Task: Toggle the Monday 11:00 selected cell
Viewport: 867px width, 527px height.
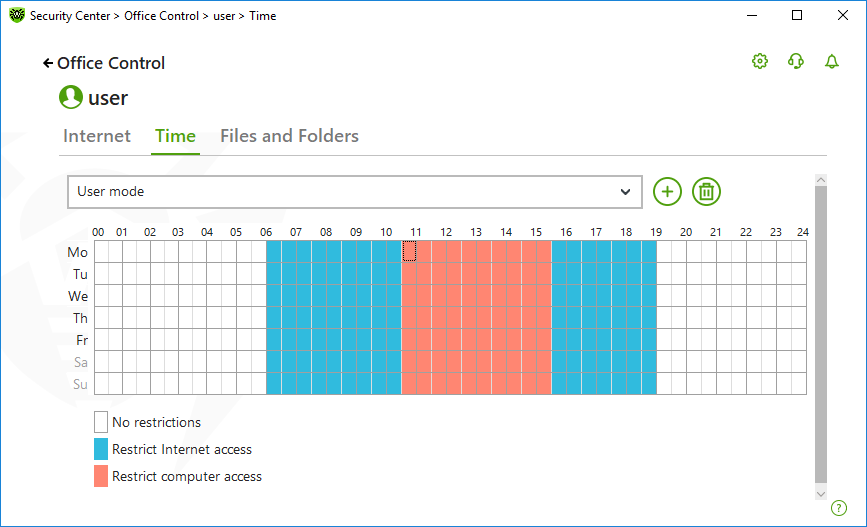Action: pos(409,252)
